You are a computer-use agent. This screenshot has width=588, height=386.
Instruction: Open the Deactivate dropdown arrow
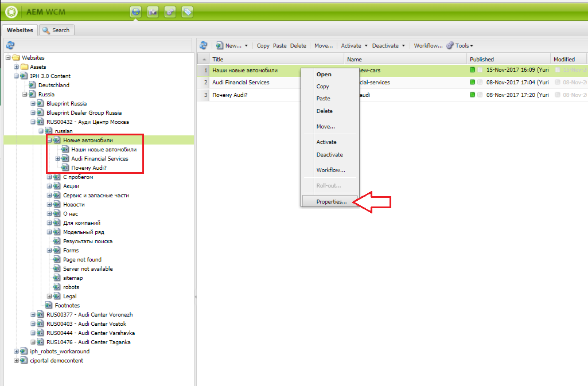tap(403, 46)
